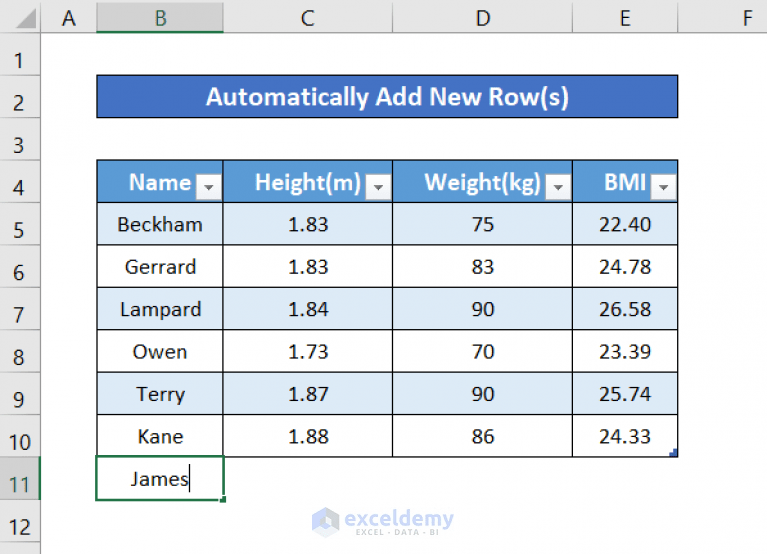Click the title 'Automatically Add New Row(s)'
The height and width of the screenshot is (554, 767).
pos(387,97)
